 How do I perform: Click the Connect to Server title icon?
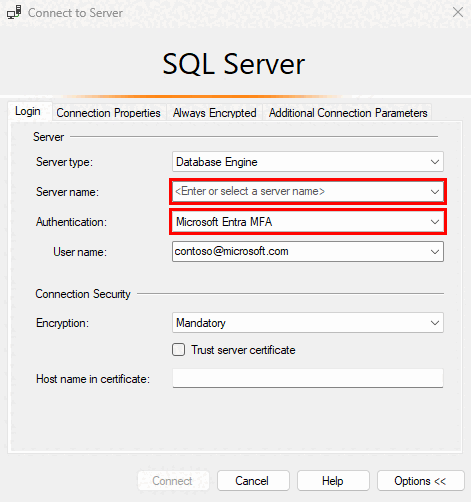coord(14,12)
